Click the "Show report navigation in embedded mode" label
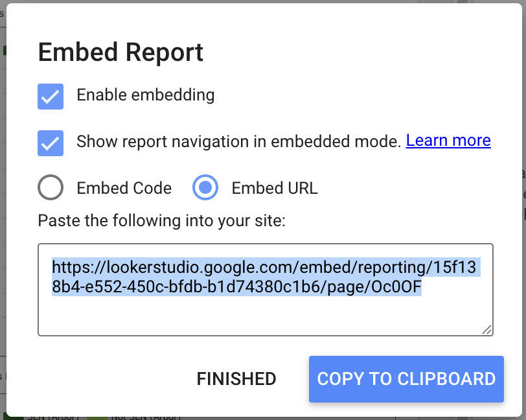This screenshot has width=526, height=420. [238, 141]
